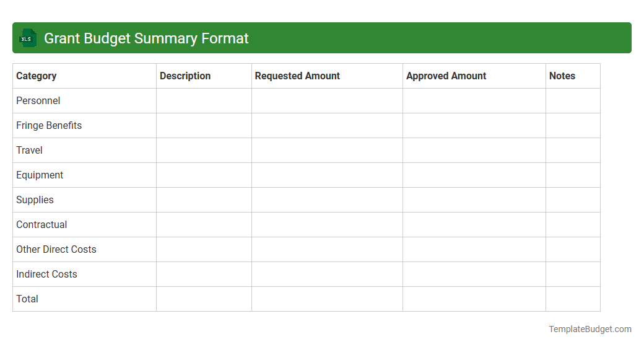
Task: Open the TemplateBudget.com link
Action: point(590,329)
